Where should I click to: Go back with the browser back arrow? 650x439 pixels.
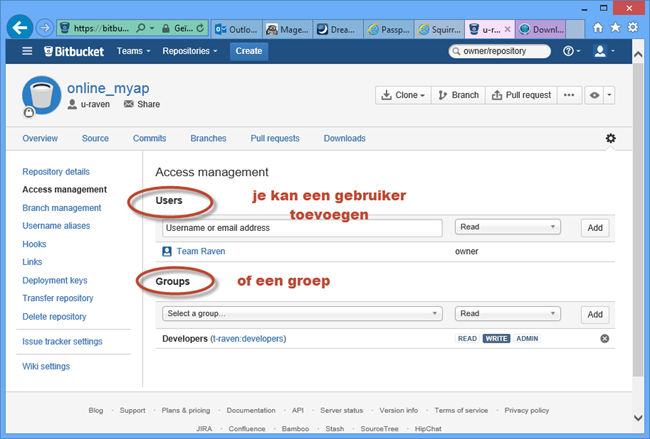click(19, 28)
